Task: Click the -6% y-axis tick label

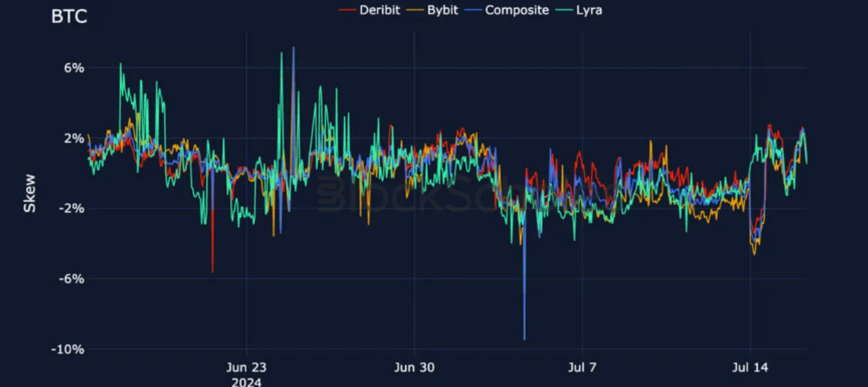Action: (72, 279)
